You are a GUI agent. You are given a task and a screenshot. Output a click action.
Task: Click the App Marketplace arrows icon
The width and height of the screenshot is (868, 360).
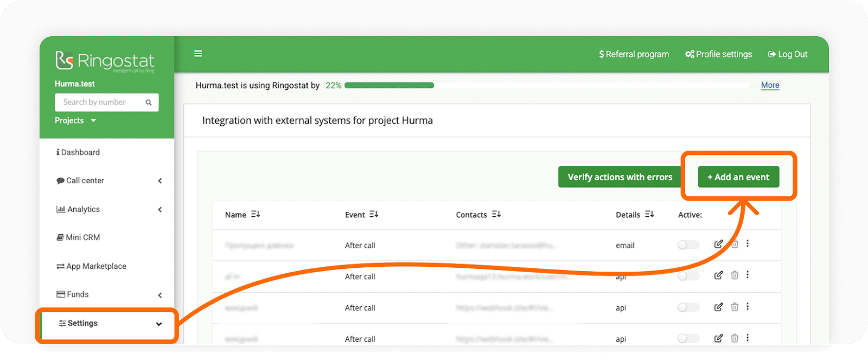pos(60,266)
